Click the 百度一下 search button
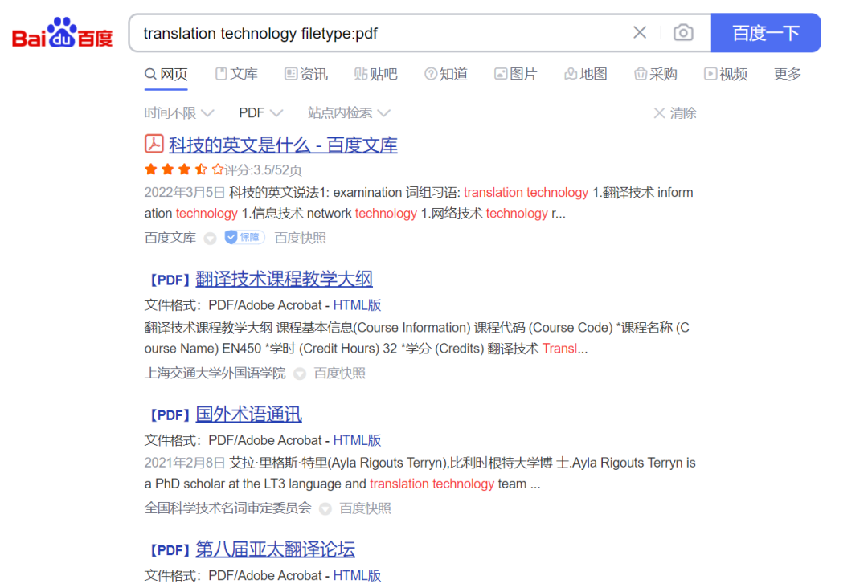 [766, 33]
